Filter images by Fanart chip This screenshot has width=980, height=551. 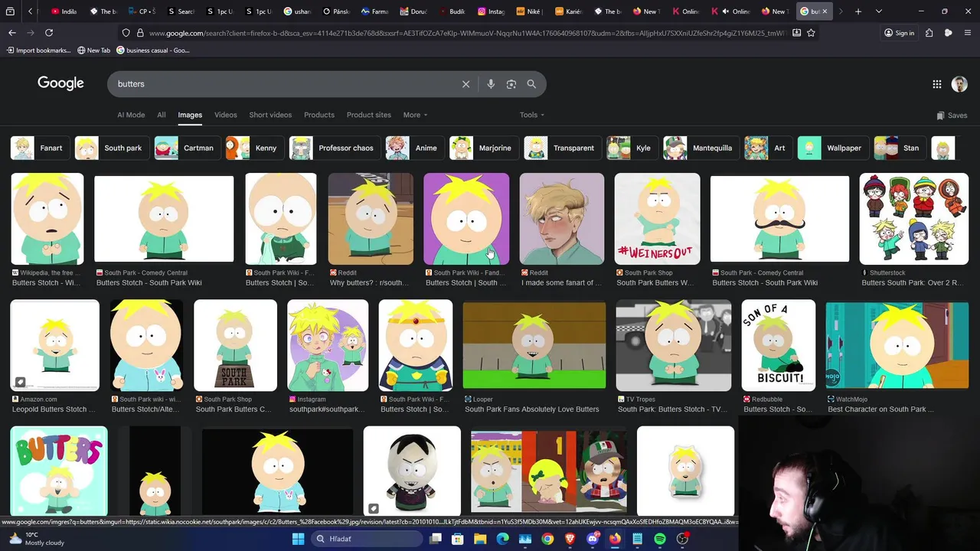click(x=40, y=148)
